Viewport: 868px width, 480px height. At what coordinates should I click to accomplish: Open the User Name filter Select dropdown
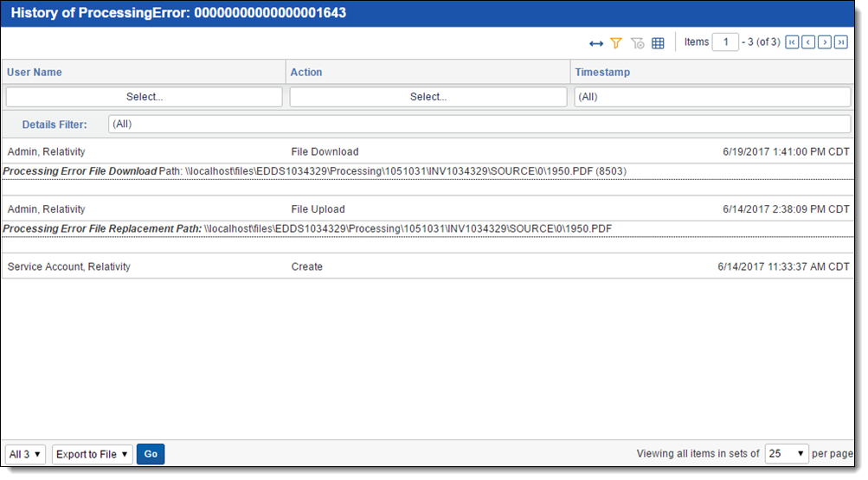[145, 97]
